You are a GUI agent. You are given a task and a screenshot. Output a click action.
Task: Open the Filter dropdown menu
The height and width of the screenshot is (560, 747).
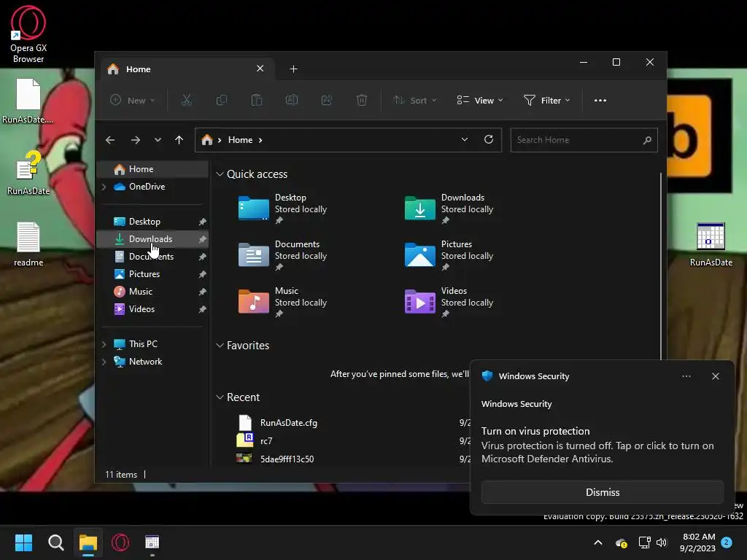546,100
